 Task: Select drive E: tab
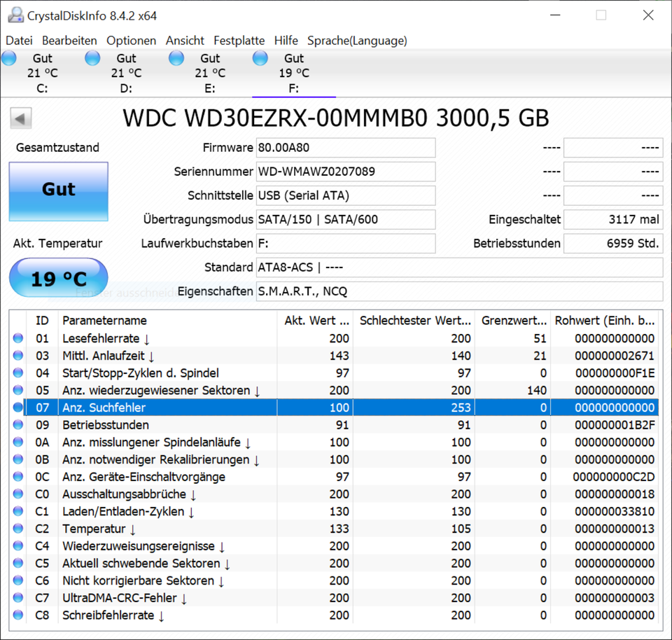click(x=210, y=74)
